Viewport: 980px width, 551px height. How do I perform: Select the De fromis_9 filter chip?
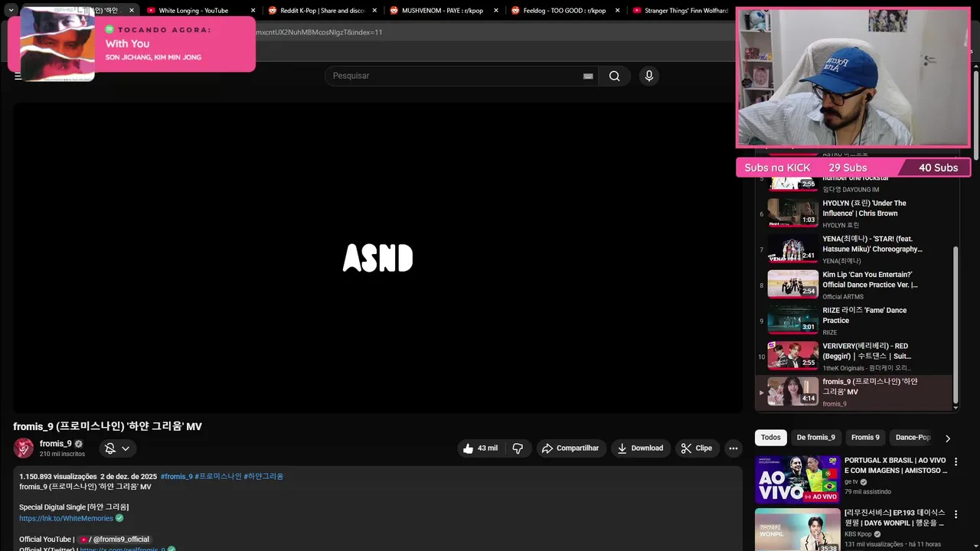pyautogui.click(x=815, y=438)
